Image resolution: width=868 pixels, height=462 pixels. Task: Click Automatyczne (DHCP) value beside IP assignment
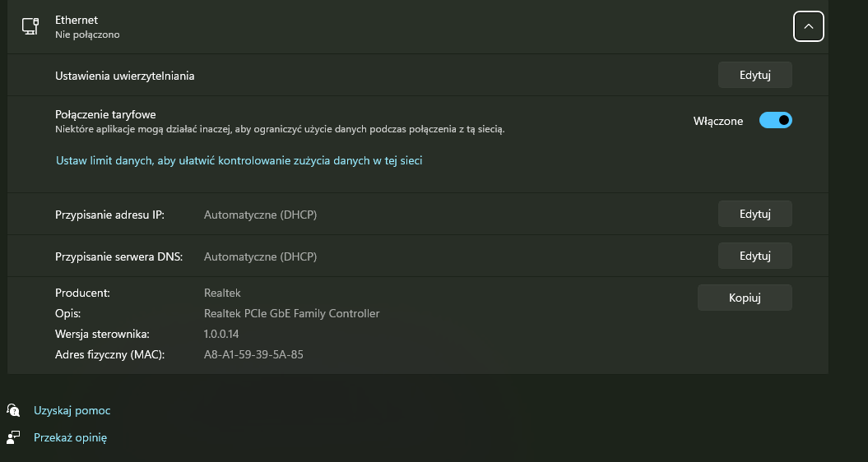260,215
